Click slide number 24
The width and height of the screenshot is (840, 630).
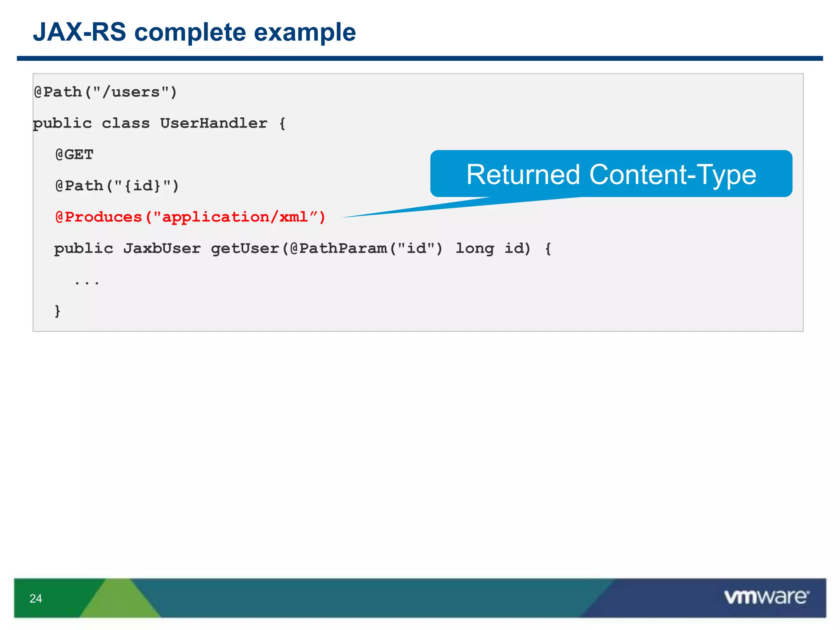tap(36, 598)
